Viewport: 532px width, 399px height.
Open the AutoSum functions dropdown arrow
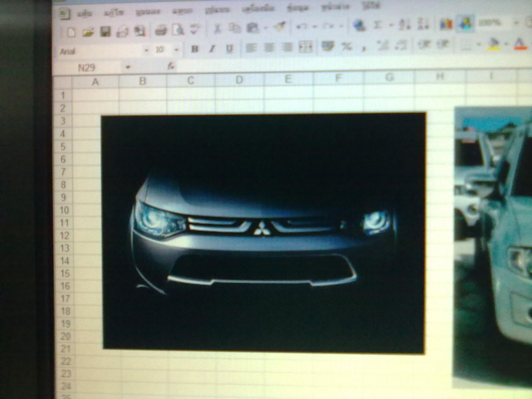[x=391, y=25]
